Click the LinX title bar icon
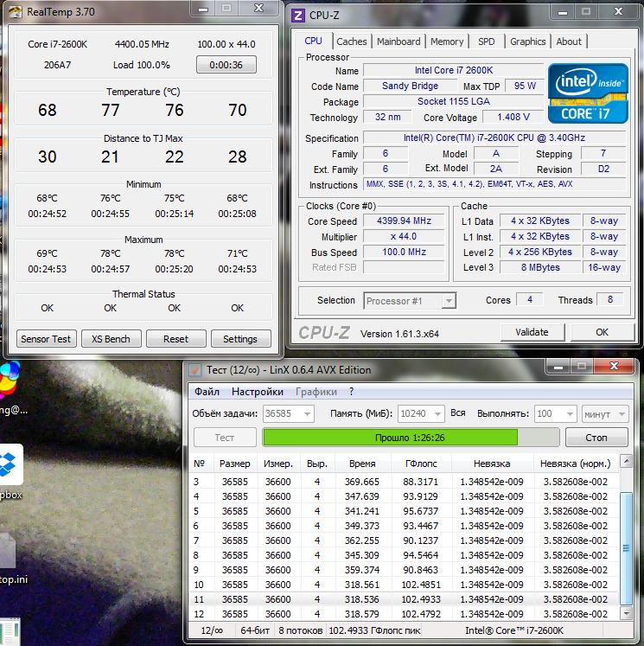Image resolution: width=644 pixels, height=646 pixels. click(195, 369)
